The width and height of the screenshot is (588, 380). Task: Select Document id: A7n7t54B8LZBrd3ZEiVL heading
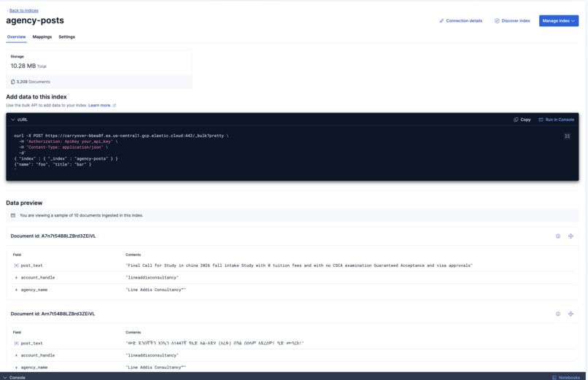pyautogui.click(x=53, y=236)
